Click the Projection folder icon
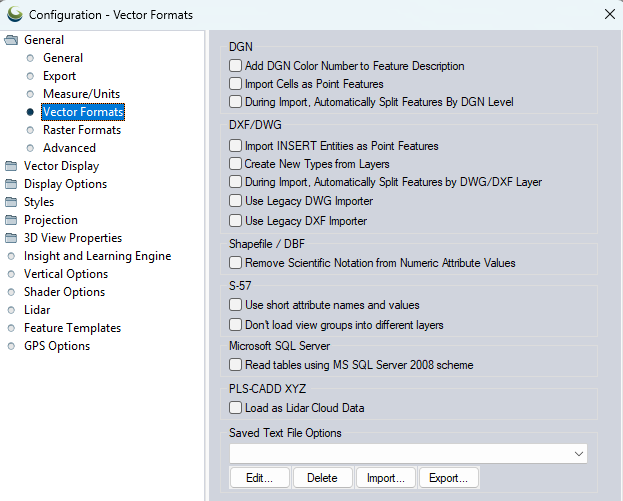623x501 pixels. tap(11, 220)
